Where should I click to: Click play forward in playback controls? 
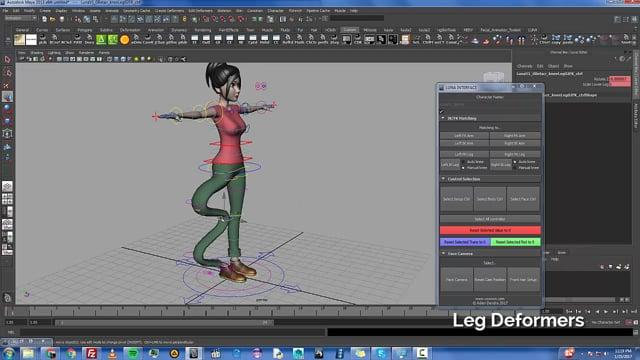pyautogui.click(x=606, y=311)
